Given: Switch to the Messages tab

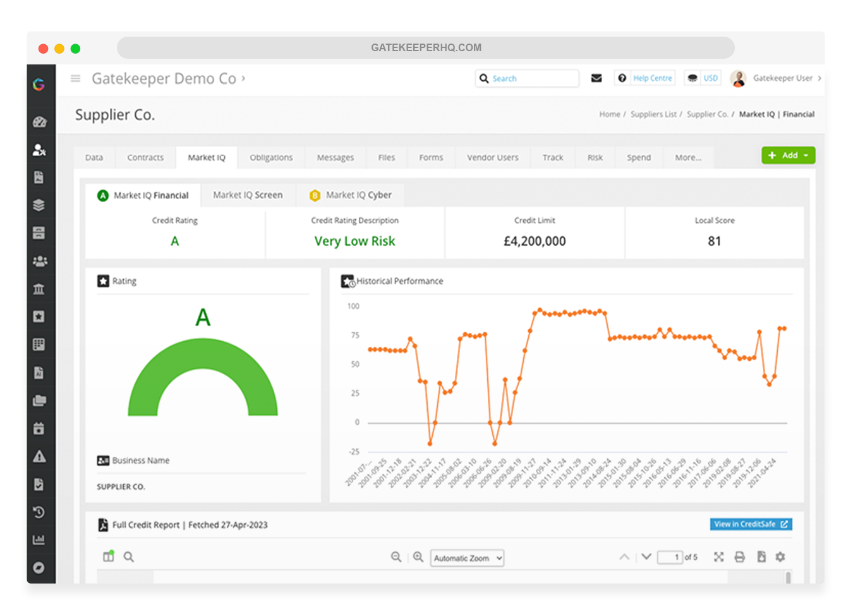Looking at the screenshot, I should pos(336,157).
